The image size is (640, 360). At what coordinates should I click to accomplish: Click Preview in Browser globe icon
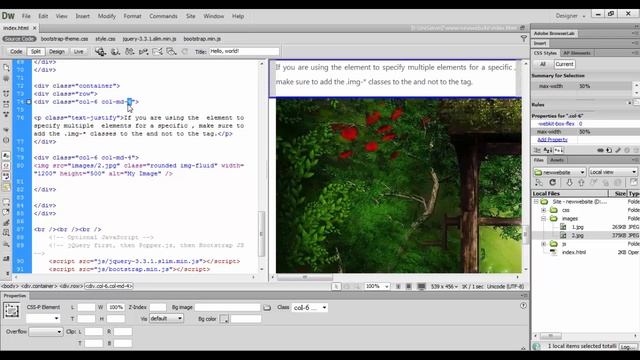pos(115,51)
